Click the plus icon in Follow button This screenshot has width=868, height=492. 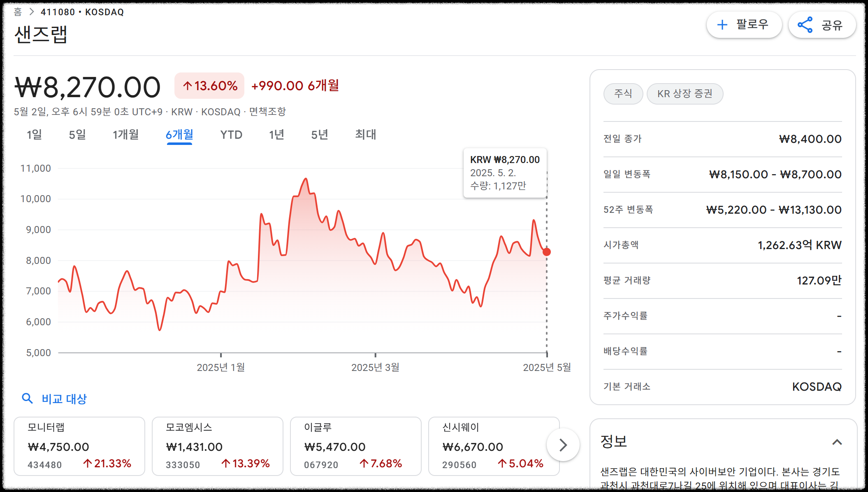722,25
